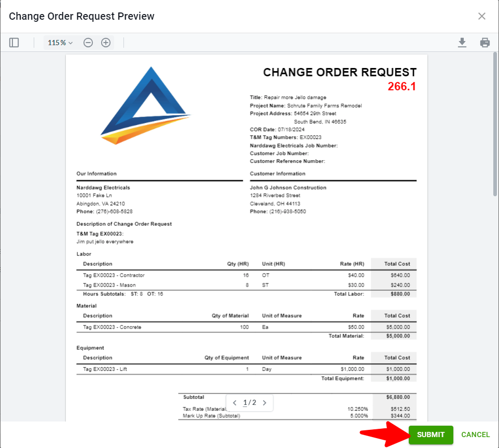Click the document page in the preview
Viewport: 499px width, 448px height.
246,234
